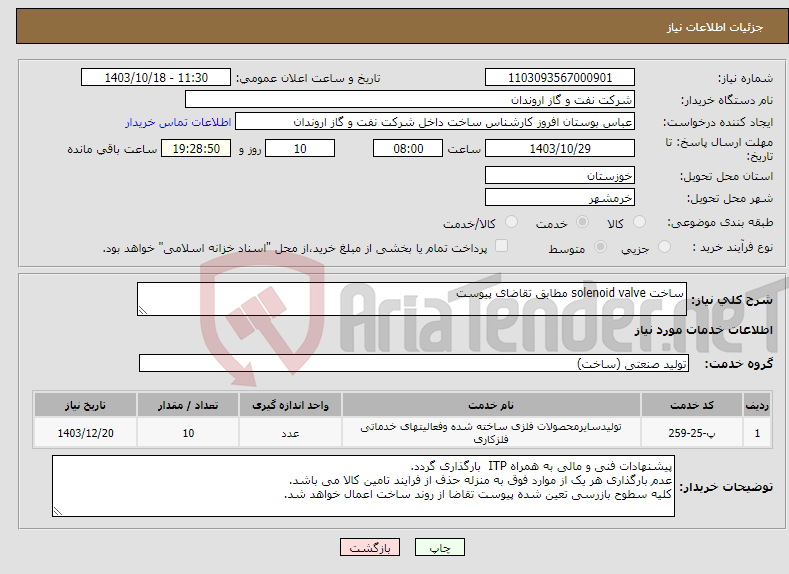Click the requester field عباس بوستان افروز

(435, 122)
